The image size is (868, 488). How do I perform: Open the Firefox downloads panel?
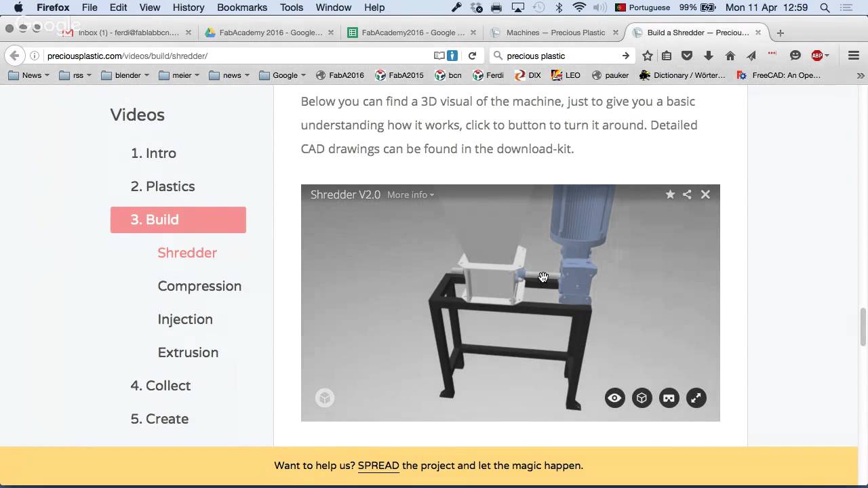(709, 56)
